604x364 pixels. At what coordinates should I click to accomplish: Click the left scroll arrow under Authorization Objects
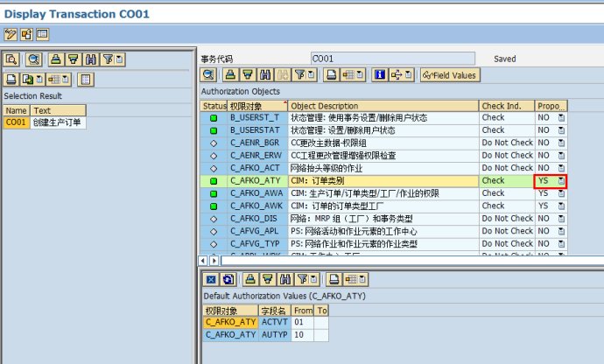click(203, 261)
